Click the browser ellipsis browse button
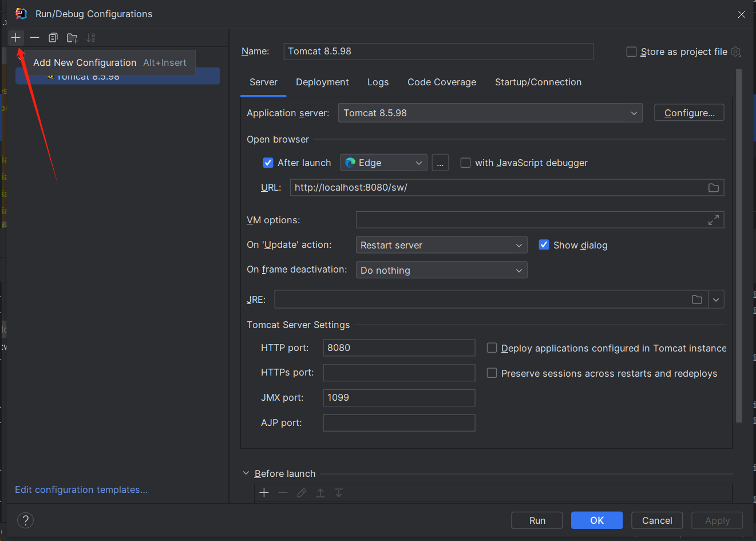 tap(440, 163)
